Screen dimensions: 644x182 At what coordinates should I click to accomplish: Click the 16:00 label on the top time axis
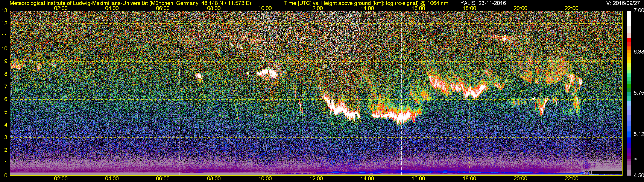point(418,8)
